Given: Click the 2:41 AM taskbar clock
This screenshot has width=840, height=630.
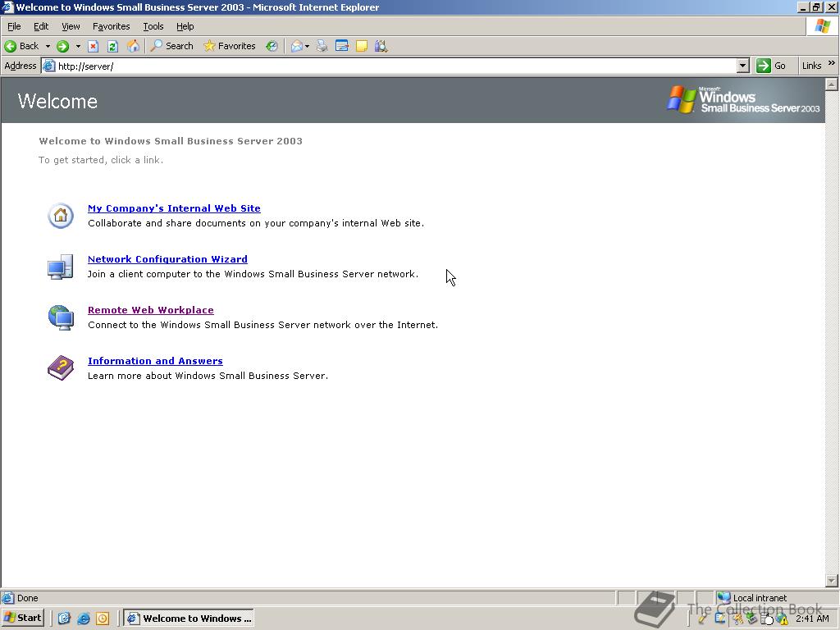Looking at the screenshot, I should [812, 619].
